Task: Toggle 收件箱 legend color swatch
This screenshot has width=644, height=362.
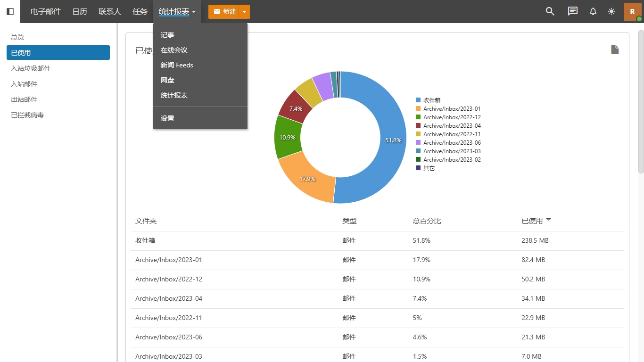Action: (x=418, y=100)
